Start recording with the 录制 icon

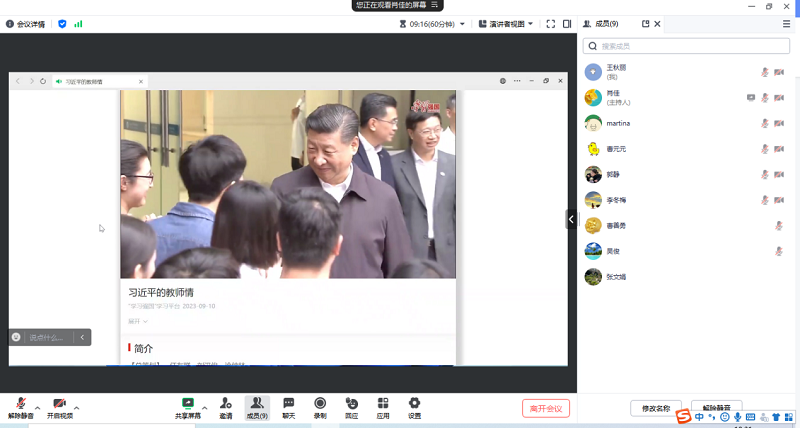320,407
